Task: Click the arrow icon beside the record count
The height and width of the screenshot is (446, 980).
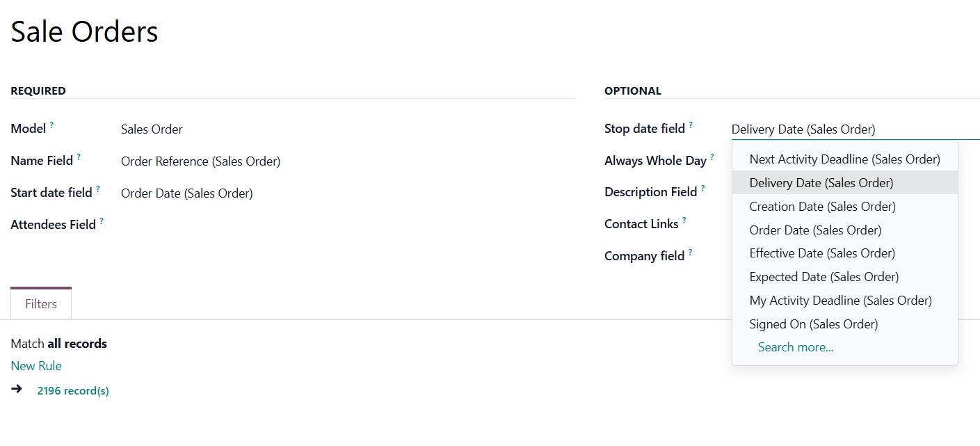Action: (x=17, y=389)
